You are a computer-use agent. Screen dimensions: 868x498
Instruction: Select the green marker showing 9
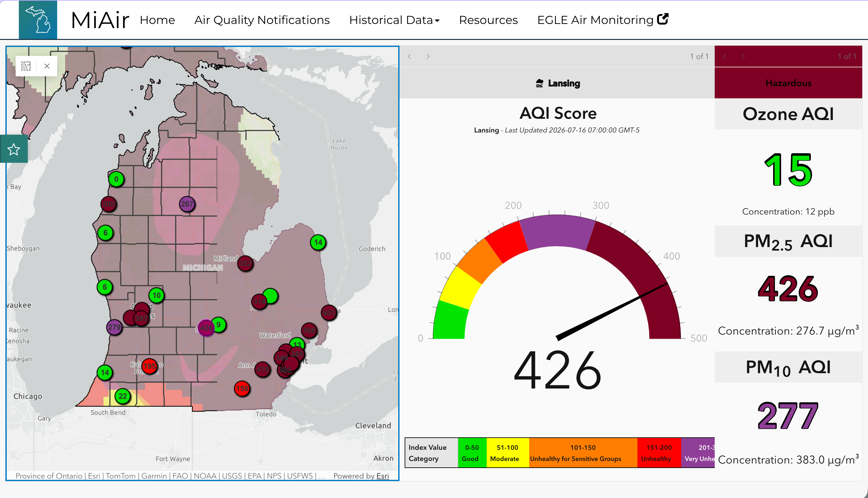coord(219,324)
